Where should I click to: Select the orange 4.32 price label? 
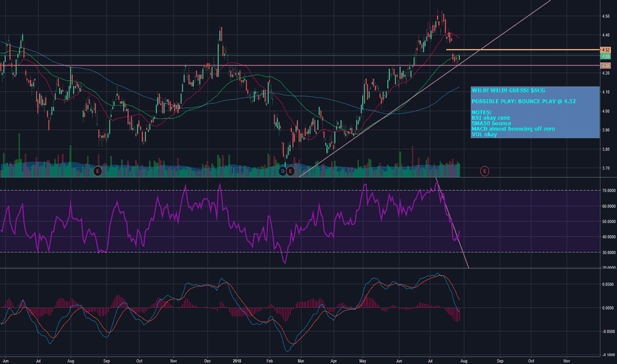click(605, 50)
